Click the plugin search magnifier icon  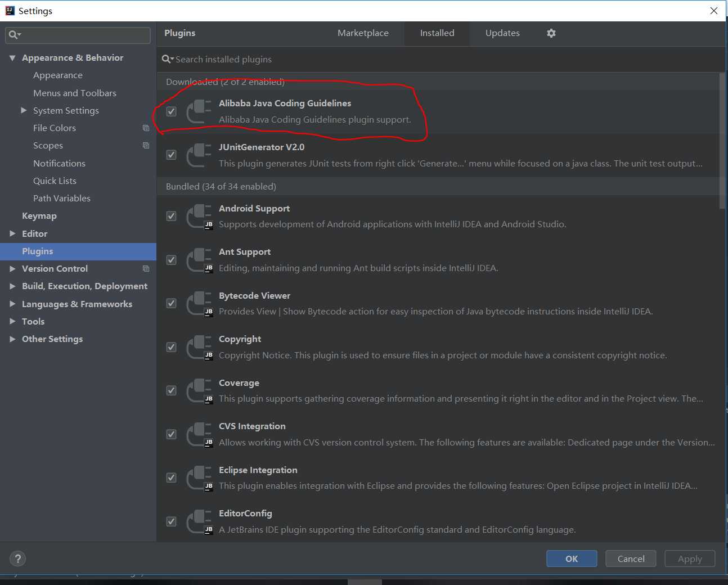168,59
